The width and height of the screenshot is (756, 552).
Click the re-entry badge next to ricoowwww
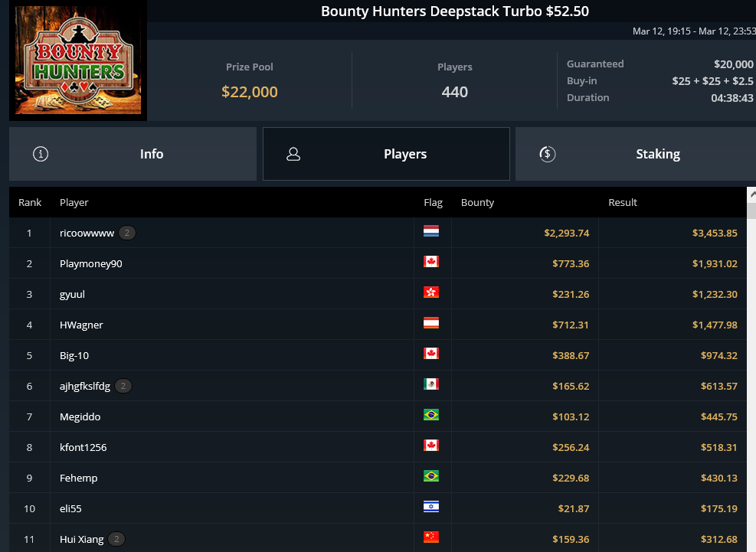[x=127, y=233]
